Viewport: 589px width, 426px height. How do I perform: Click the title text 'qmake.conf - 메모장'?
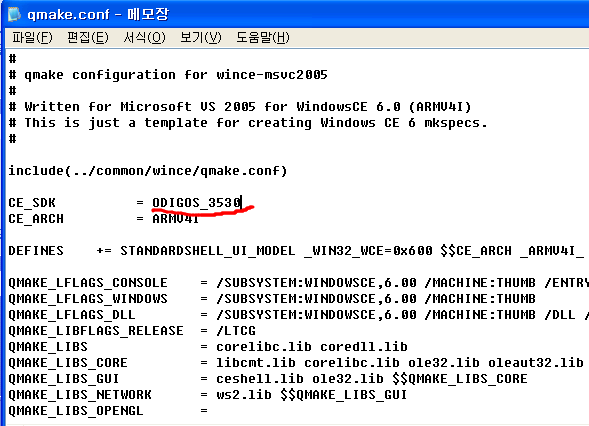[98, 14]
